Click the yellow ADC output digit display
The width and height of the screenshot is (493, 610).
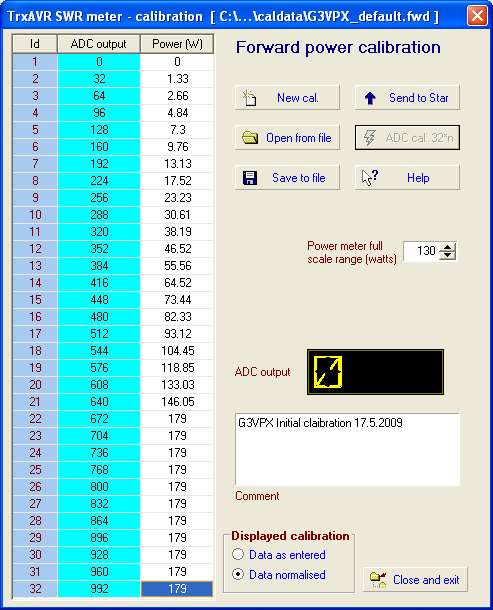click(x=328, y=372)
